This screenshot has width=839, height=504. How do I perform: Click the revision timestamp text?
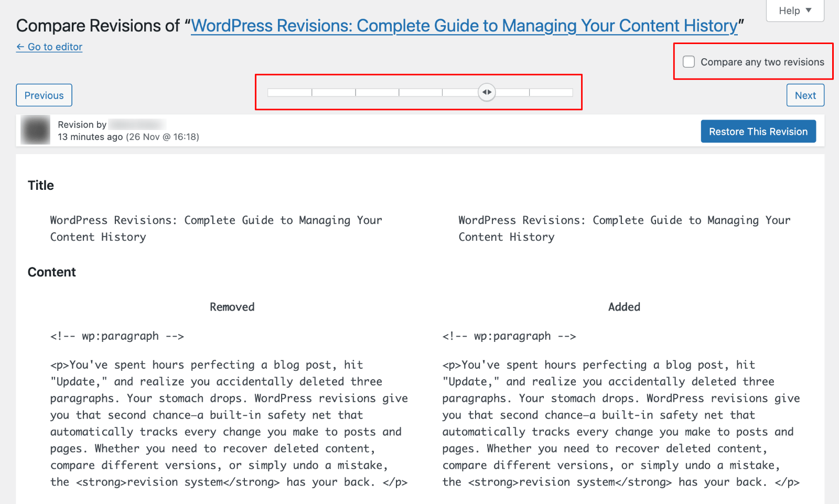(128, 136)
